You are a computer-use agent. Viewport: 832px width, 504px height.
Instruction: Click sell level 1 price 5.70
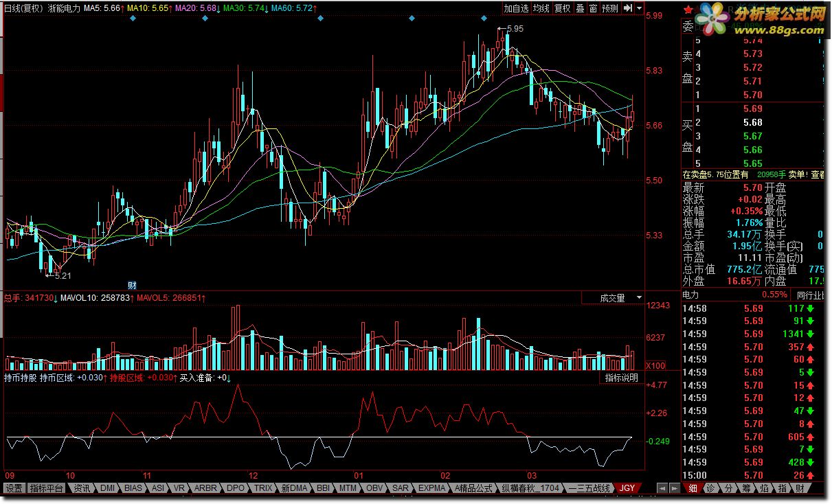(x=752, y=95)
